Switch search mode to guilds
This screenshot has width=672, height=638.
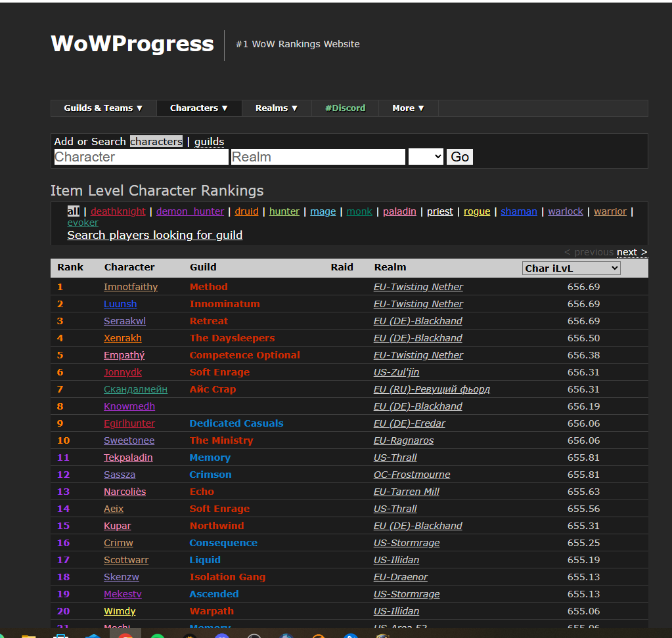[x=209, y=141]
